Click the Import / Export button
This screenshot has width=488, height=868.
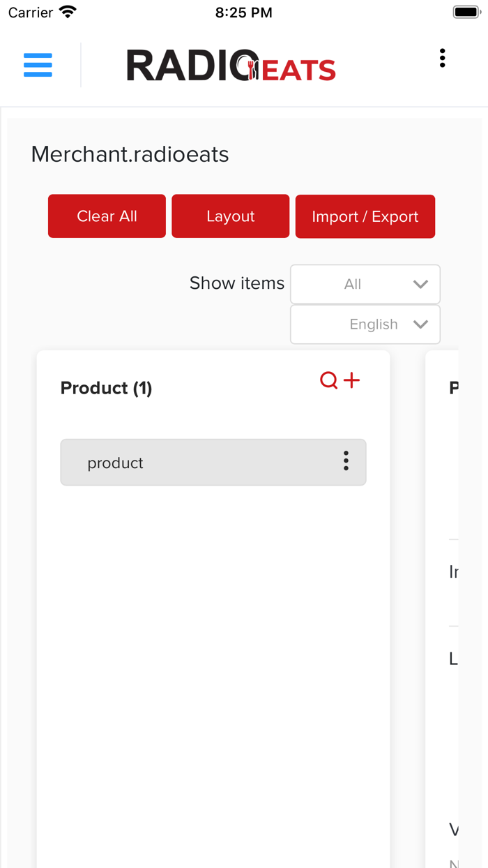coord(365,216)
